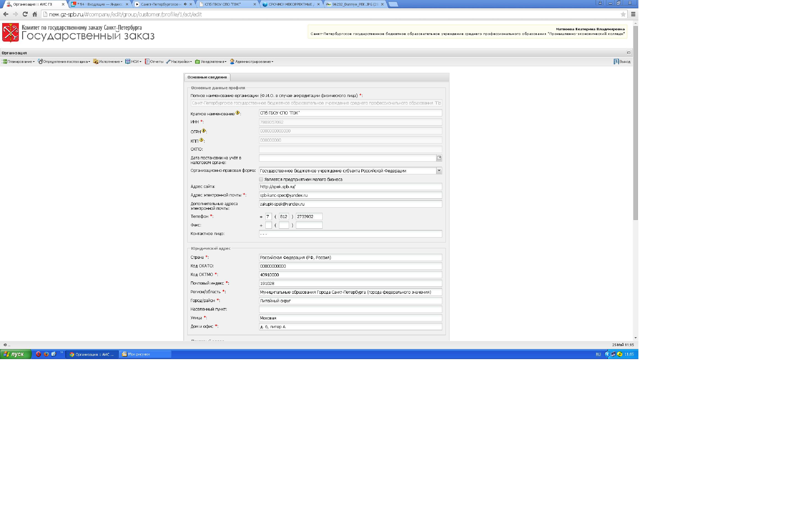Screen dimensions: 798x532
Task: Open the calendar picker for tax registration date
Action: click(x=439, y=158)
